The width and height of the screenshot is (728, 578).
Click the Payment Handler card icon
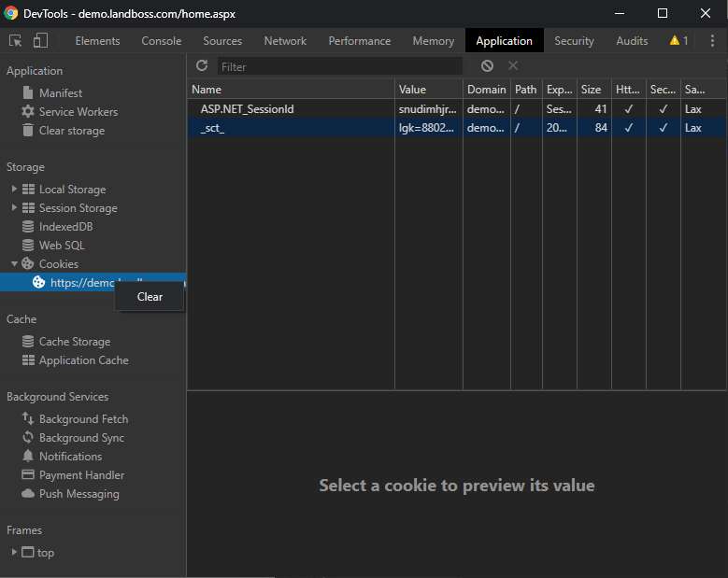coord(28,474)
